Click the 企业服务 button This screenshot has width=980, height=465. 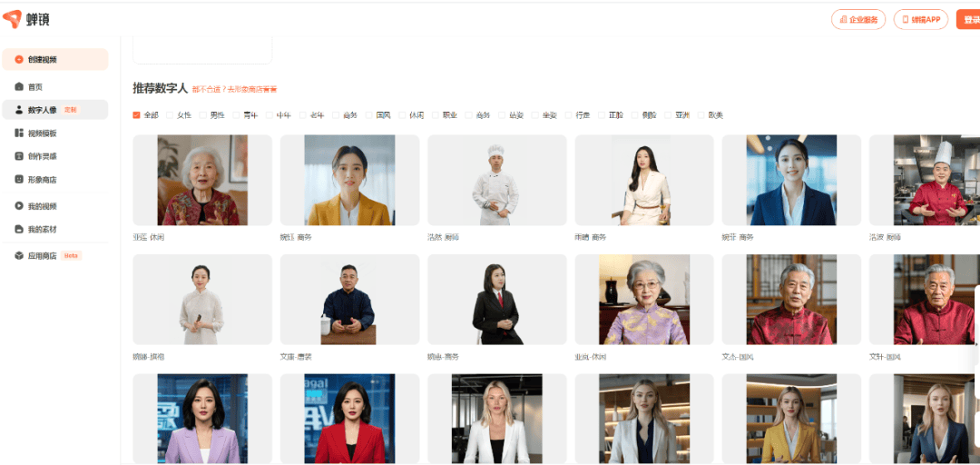[x=858, y=19]
